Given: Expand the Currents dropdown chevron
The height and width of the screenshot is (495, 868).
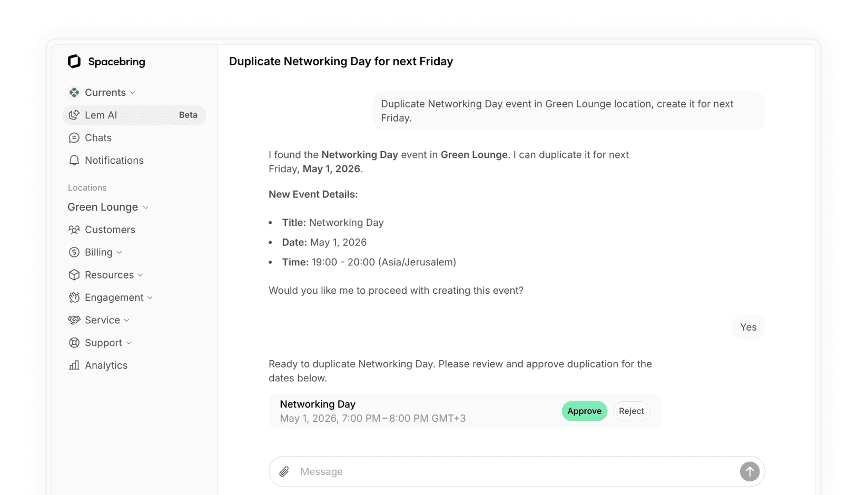Looking at the screenshot, I should point(133,93).
